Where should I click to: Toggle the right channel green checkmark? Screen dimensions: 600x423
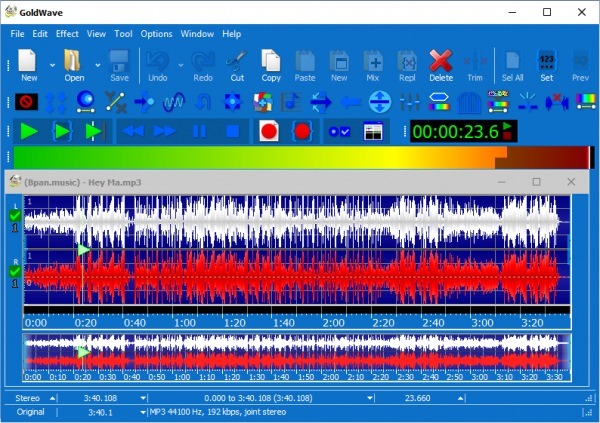14,270
